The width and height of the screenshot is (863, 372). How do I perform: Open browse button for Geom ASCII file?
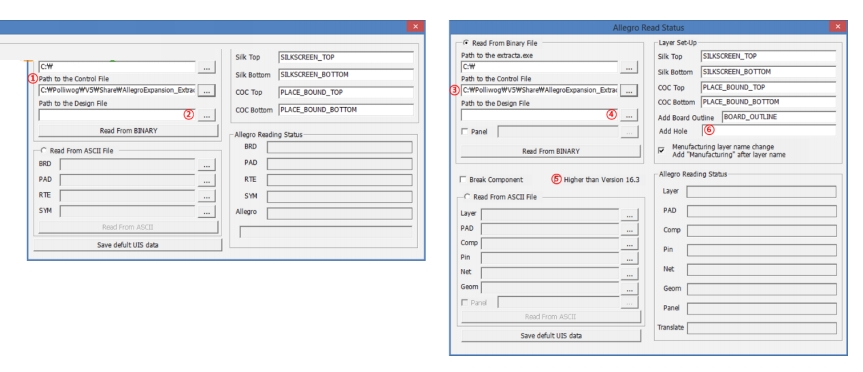point(629,288)
